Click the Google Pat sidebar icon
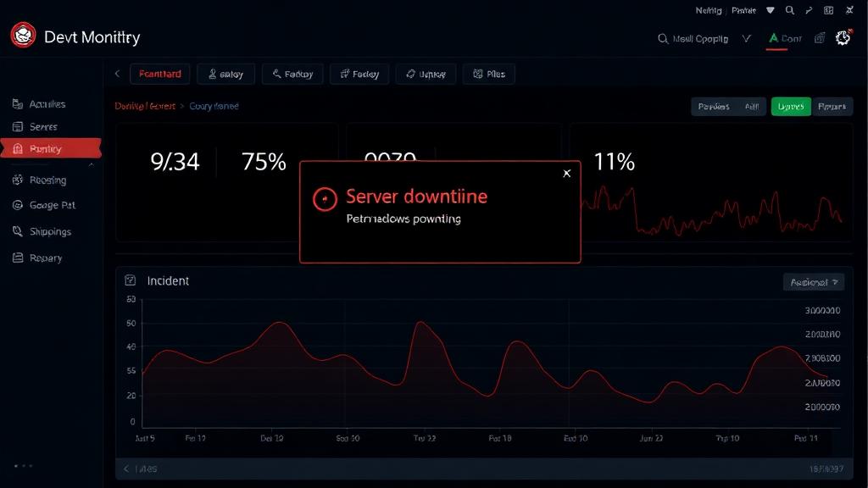This screenshot has width=868, height=488. coord(17,205)
